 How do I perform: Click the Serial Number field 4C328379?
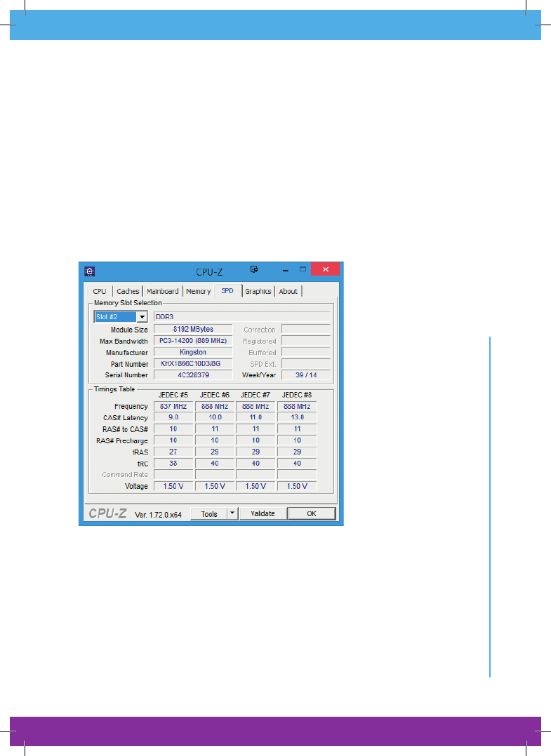point(193,375)
